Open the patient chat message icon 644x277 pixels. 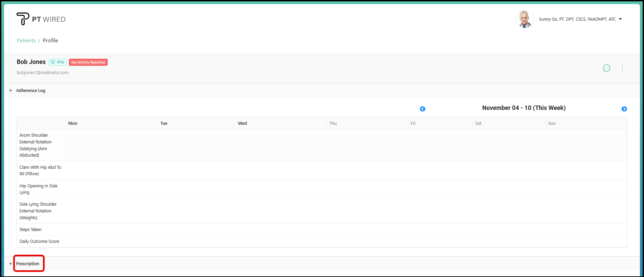[606, 68]
